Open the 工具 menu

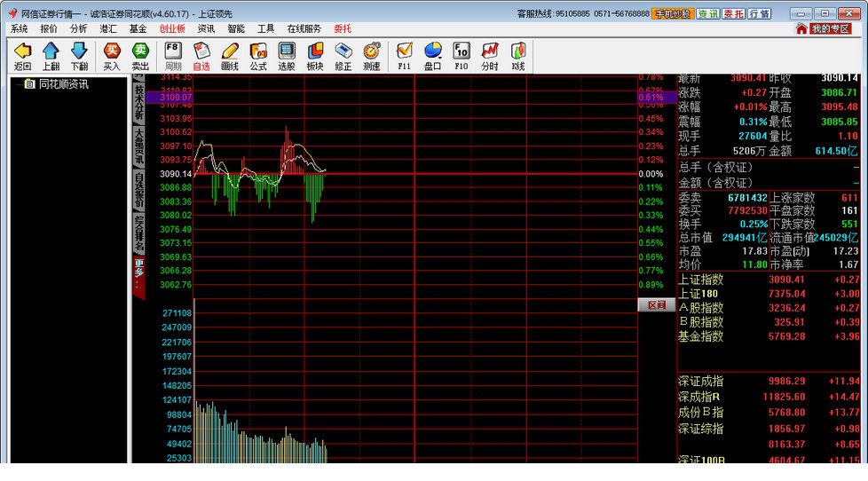coord(265,28)
